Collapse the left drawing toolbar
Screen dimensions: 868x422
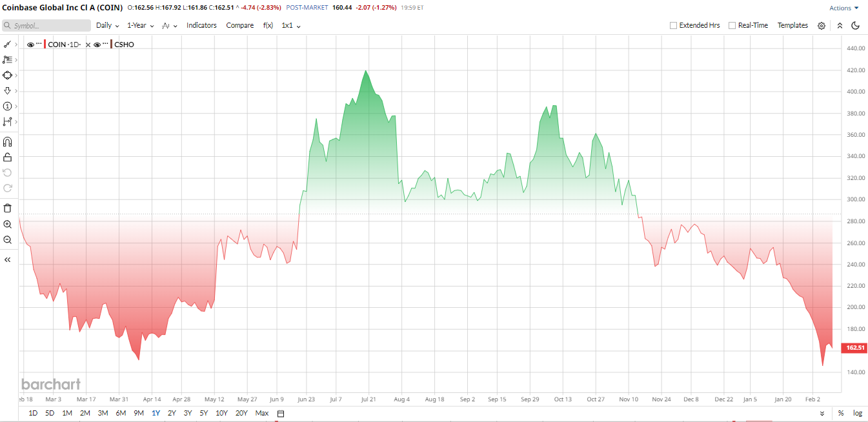click(x=8, y=259)
